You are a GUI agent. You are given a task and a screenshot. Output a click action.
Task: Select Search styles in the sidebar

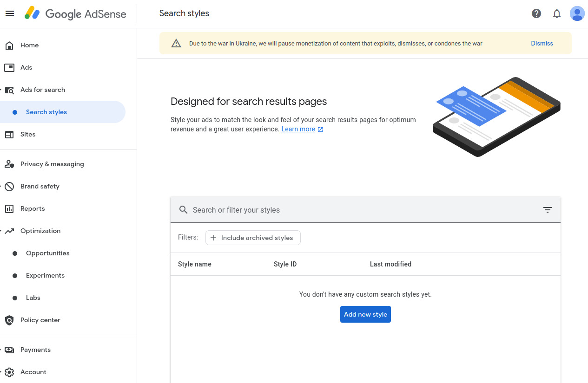tap(46, 112)
